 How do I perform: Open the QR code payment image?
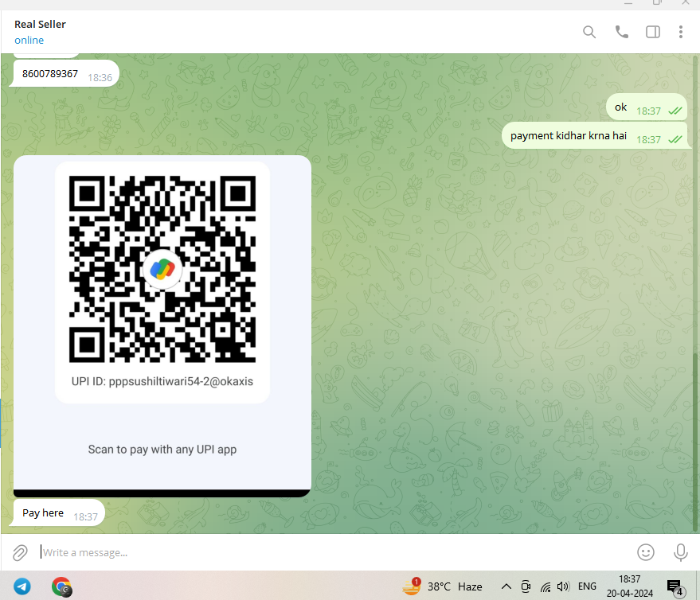pos(162,325)
